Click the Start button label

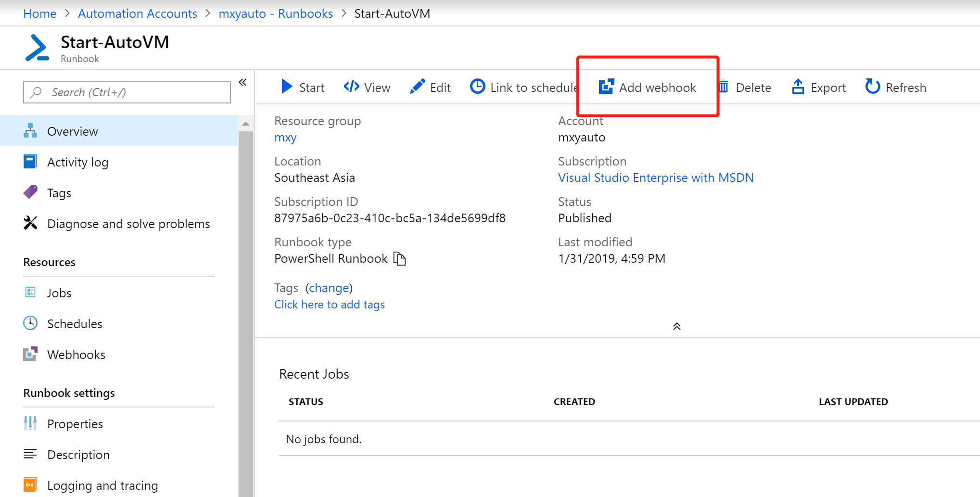coord(312,88)
